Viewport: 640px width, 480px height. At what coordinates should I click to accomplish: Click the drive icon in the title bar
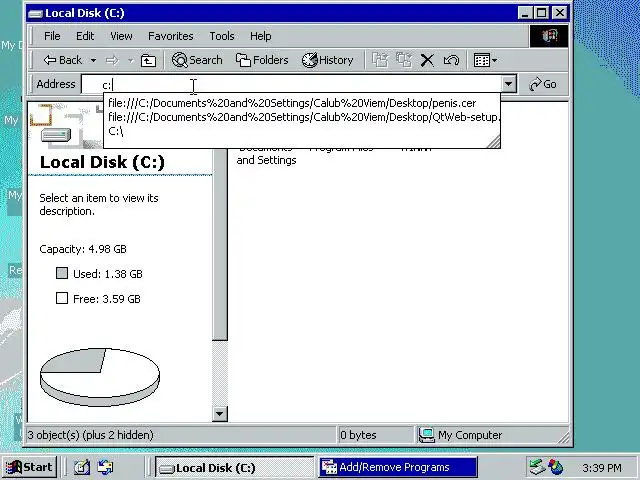click(36, 13)
